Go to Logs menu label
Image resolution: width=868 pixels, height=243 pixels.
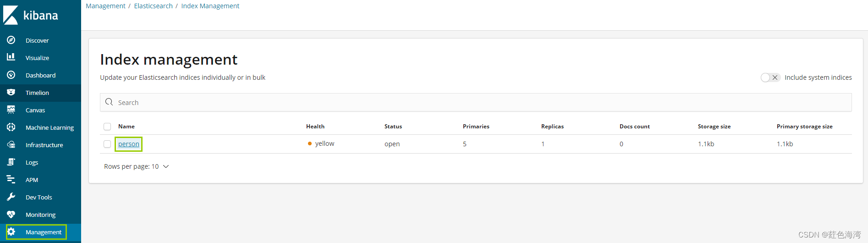click(x=32, y=162)
